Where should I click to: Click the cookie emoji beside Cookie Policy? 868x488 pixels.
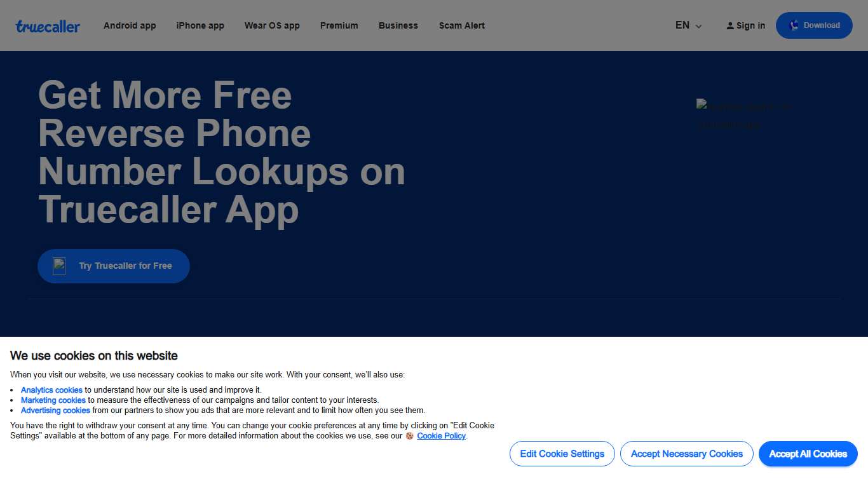click(409, 436)
